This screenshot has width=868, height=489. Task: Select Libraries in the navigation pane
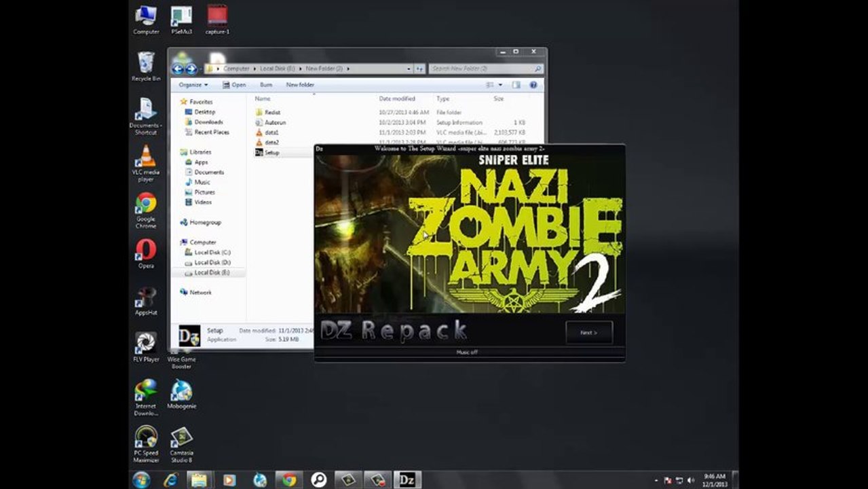click(x=200, y=152)
